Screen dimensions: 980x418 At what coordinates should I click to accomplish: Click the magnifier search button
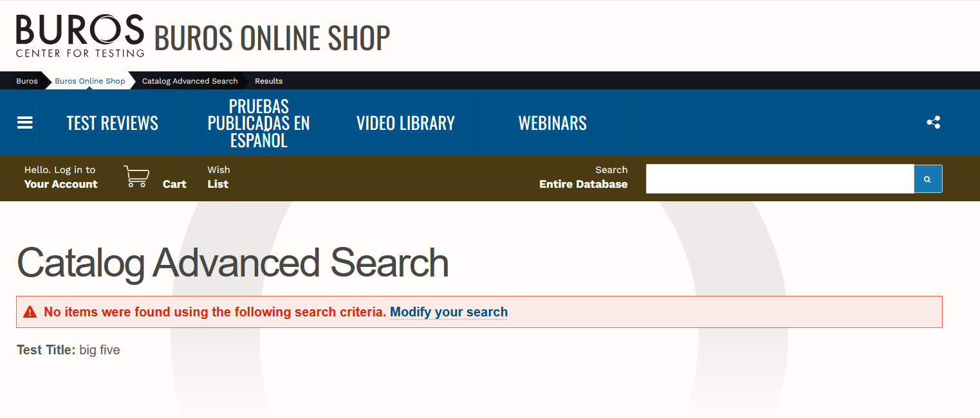tap(928, 179)
